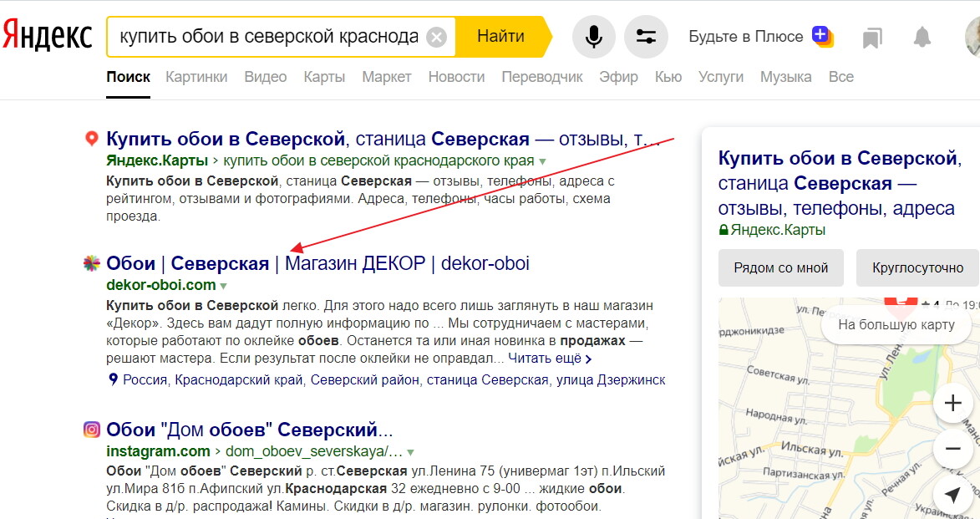Image resolution: width=980 pixels, height=519 pixels.
Task: Click the Яндекс.Карты green breadcrumb link
Action: pyautogui.click(x=157, y=160)
